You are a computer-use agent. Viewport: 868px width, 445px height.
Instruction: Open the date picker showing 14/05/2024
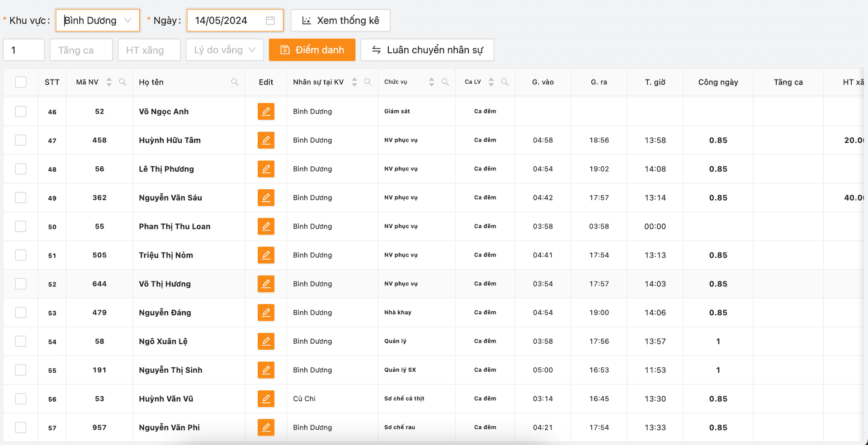coord(228,20)
